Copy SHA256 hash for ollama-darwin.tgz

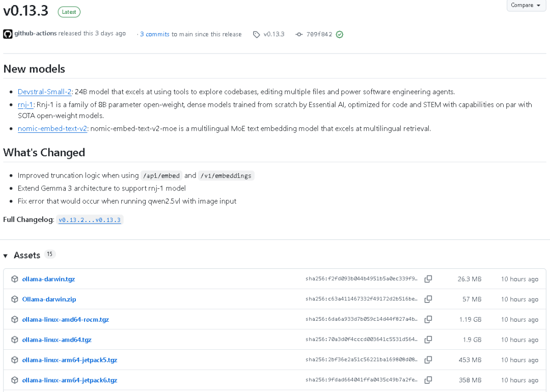(x=428, y=279)
